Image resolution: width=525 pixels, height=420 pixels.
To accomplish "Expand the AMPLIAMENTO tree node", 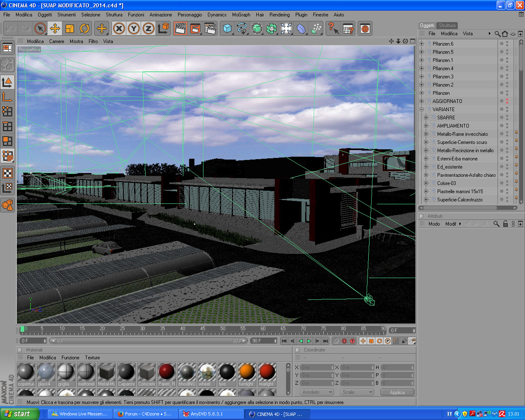I will pos(426,126).
